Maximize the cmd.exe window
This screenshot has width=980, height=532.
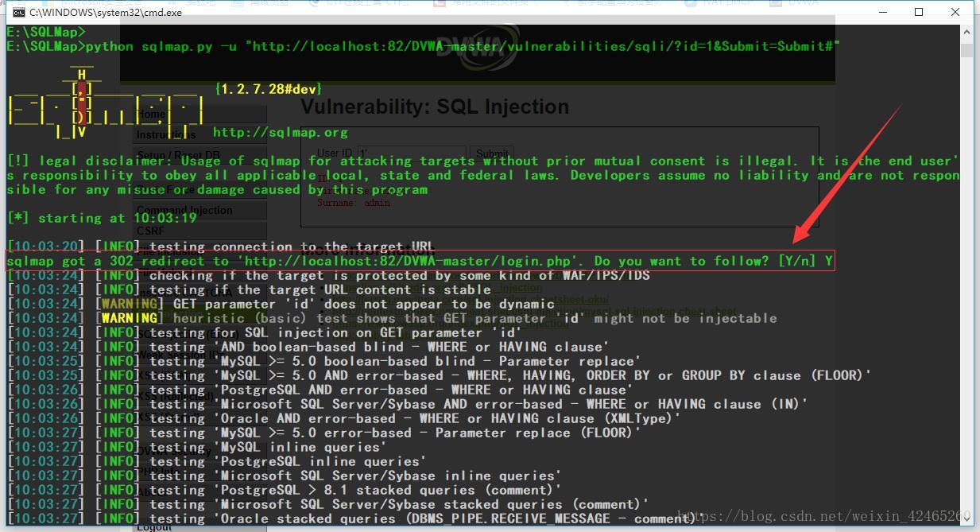919,12
